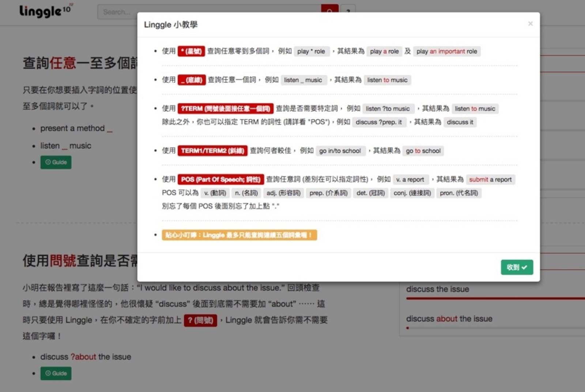Click the TERM1/TERM2 (斜線) badge
This screenshot has height=392, width=585.
(212, 150)
